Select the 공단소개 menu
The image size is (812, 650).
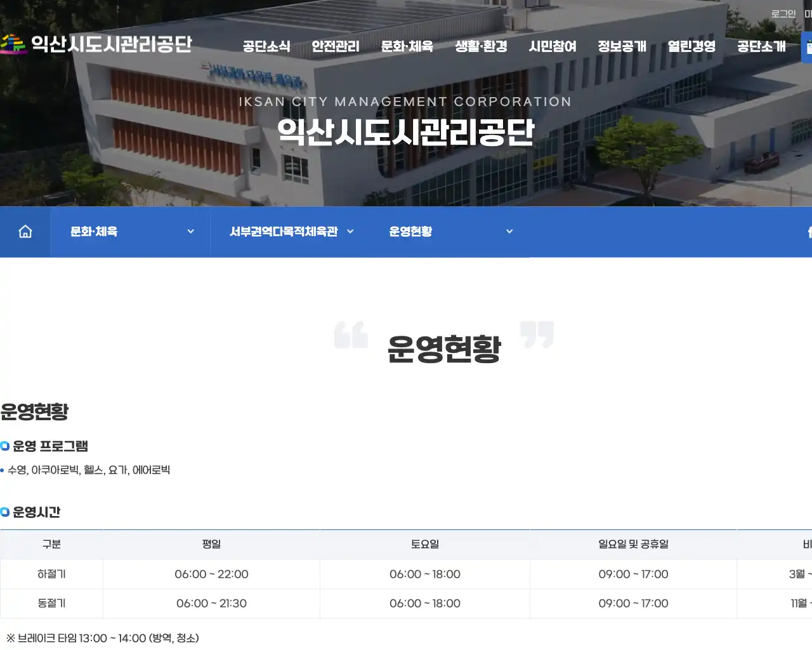(x=760, y=46)
